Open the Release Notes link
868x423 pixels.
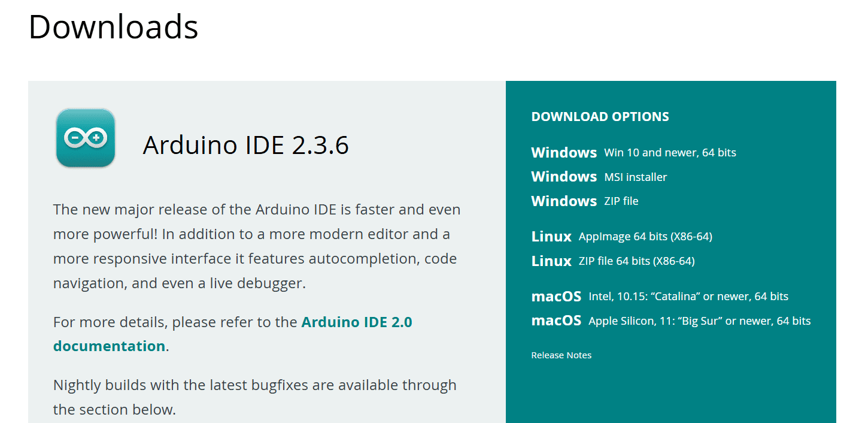click(561, 355)
